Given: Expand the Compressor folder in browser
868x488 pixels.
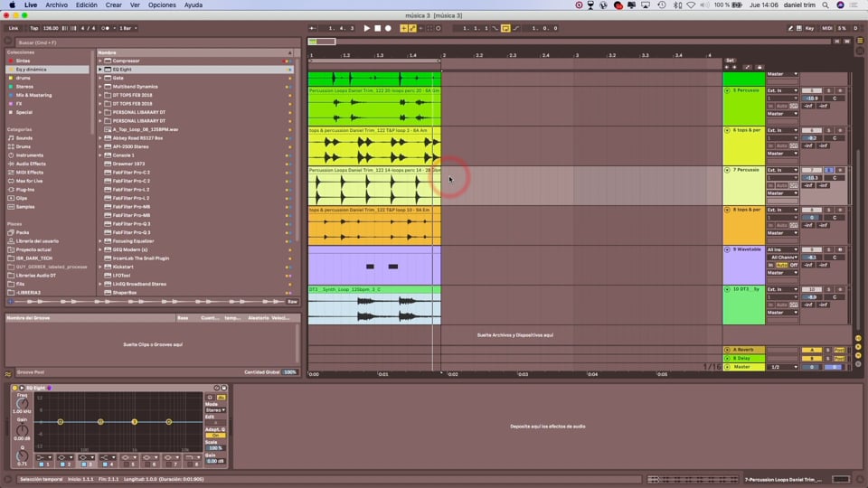Looking at the screenshot, I should coord(100,61).
